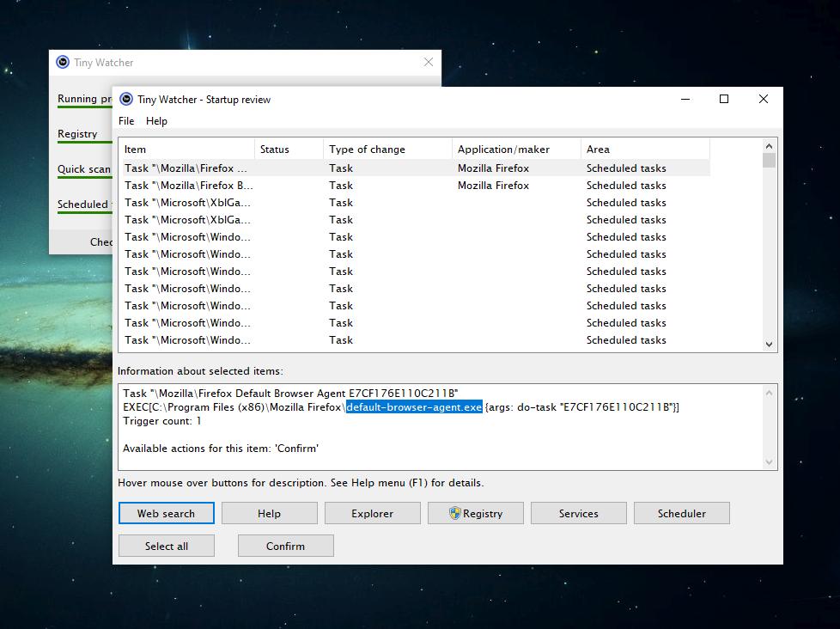Click the info box scroll down arrow
Image resolution: width=840 pixels, height=629 pixels.
tap(770, 461)
